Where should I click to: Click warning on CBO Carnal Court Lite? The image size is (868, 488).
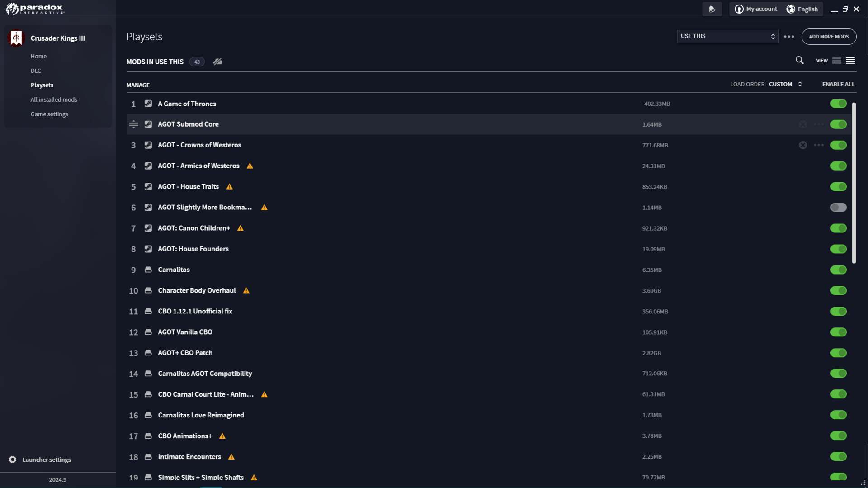coord(264,394)
